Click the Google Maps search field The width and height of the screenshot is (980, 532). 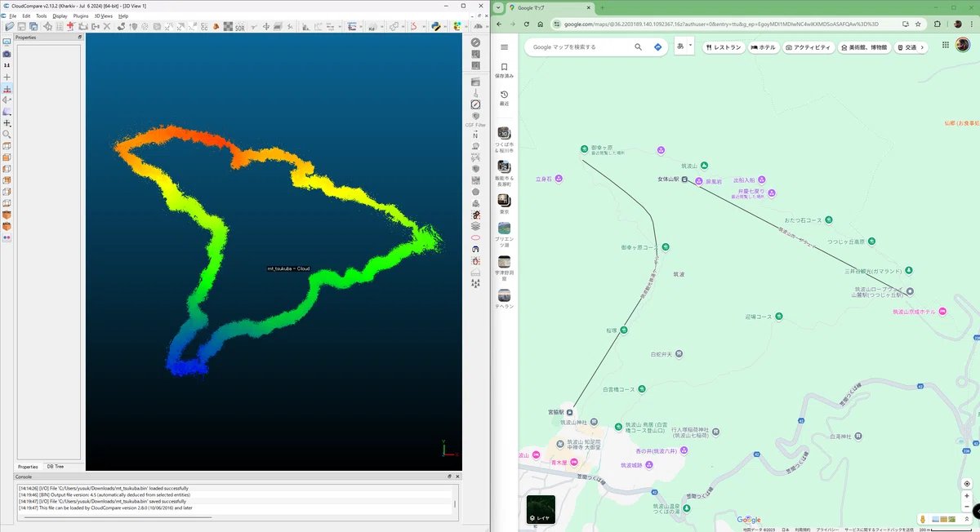580,47
